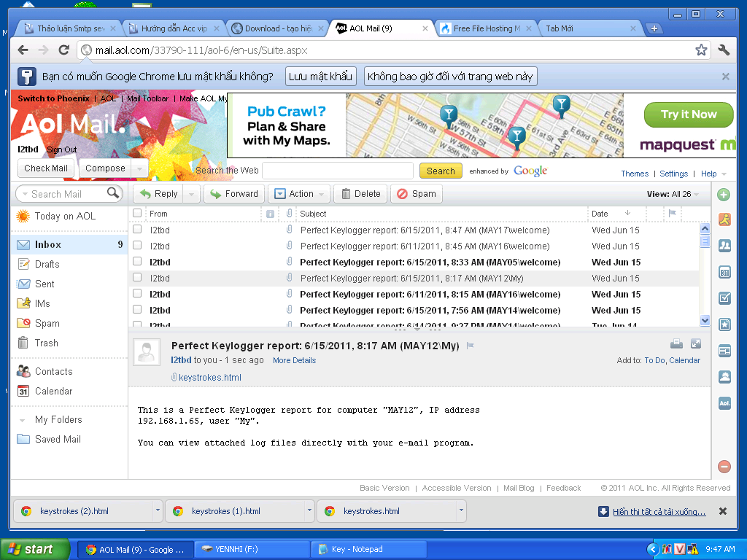Go back using the browser back arrow
747x560 pixels.
[23, 50]
